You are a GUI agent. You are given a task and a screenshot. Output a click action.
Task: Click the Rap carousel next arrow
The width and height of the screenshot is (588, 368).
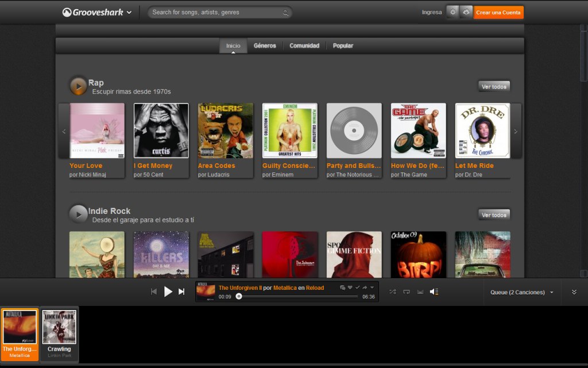(x=516, y=131)
